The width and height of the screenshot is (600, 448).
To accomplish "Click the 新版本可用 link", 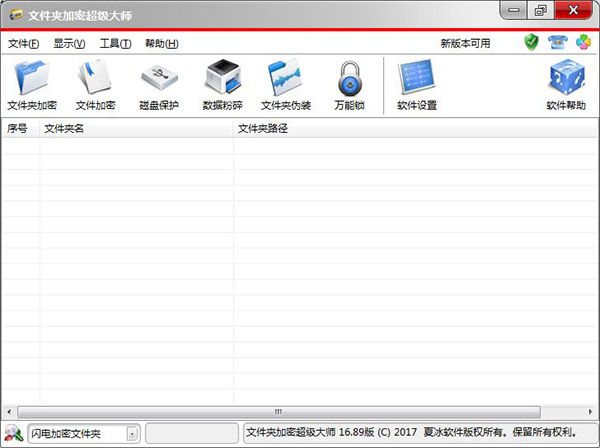I will [465, 43].
